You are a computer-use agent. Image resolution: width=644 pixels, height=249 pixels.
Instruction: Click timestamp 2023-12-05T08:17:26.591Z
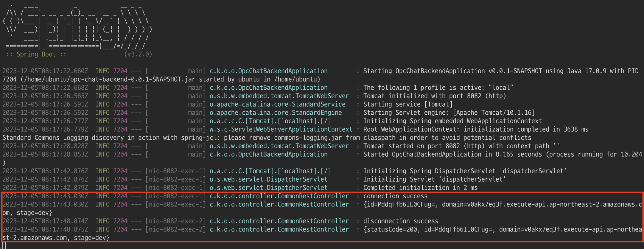pyautogui.click(x=45, y=104)
